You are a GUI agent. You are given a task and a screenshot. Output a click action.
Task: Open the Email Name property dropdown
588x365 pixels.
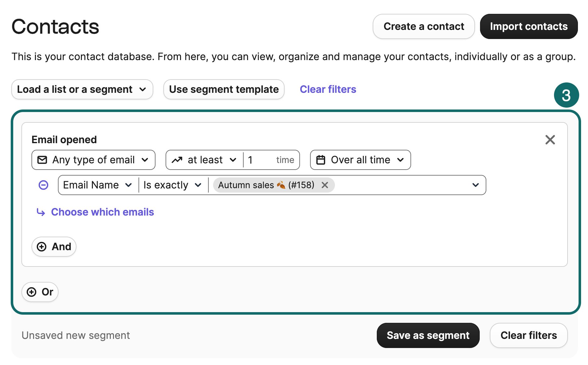[x=129, y=185]
